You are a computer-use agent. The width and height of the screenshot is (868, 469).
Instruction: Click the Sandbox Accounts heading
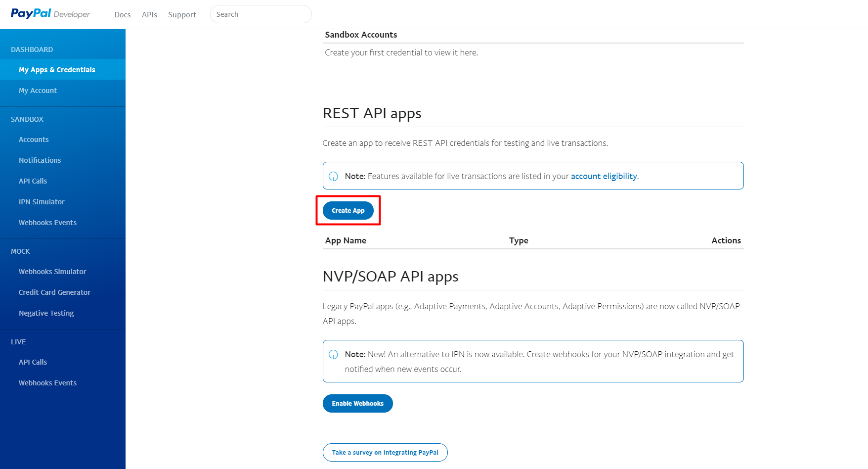pos(361,35)
